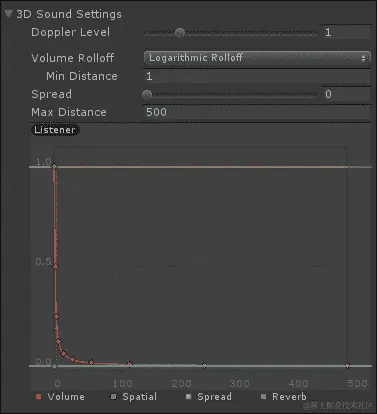Click the Volume Rolloff label
The height and width of the screenshot is (414, 377).
point(73,58)
